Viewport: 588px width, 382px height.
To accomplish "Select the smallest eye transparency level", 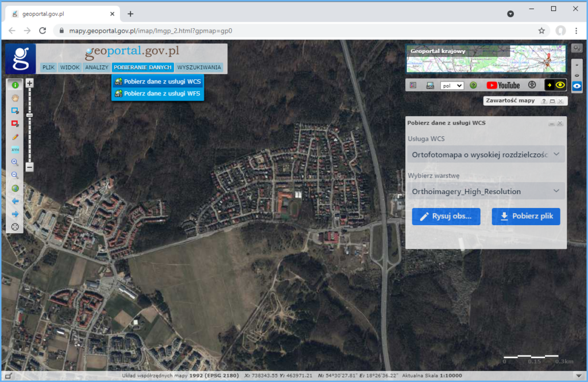I will click(x=577, y=65).
